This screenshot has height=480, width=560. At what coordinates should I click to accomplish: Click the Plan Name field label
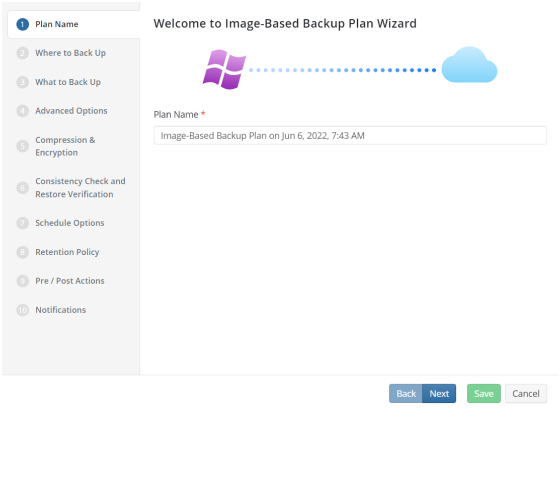[176, 115]
